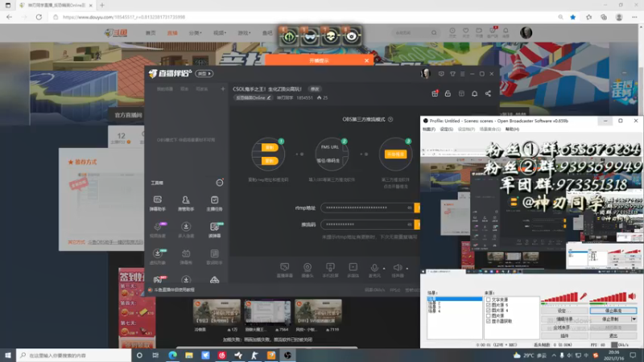644x362 pixels.
Task: Click the Douyu 关注 heart icon
Action: click(x=466, y=32)
